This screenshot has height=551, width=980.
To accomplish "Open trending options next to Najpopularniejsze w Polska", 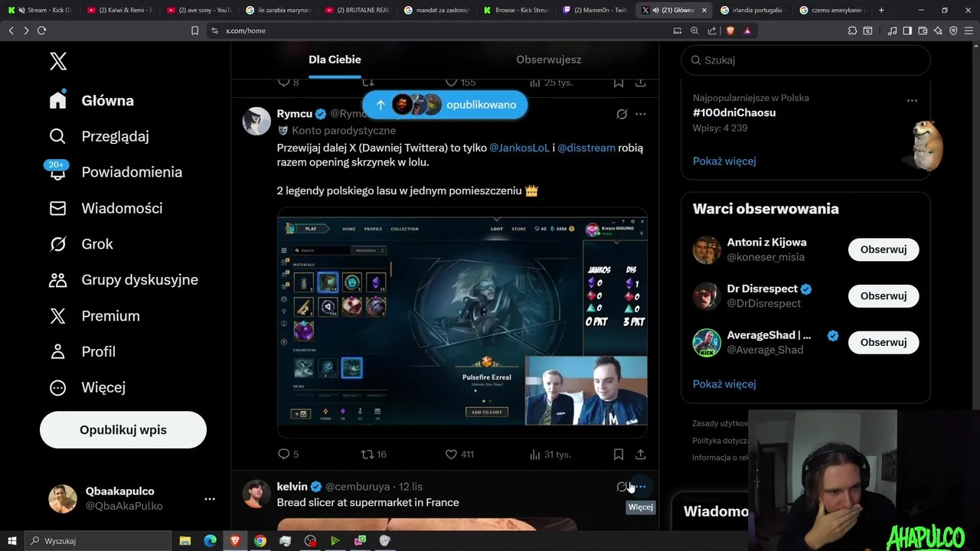I will coord(912,100).
